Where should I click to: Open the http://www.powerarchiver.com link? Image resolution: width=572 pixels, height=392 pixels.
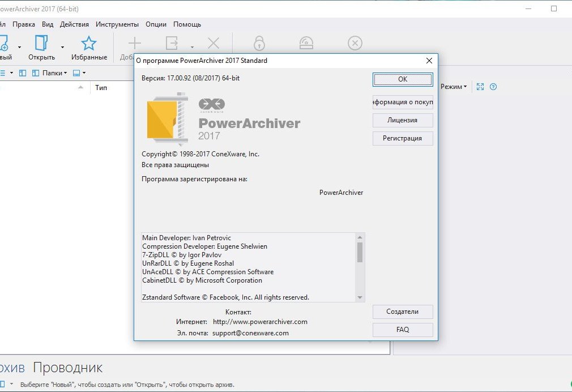pos(260,322)
